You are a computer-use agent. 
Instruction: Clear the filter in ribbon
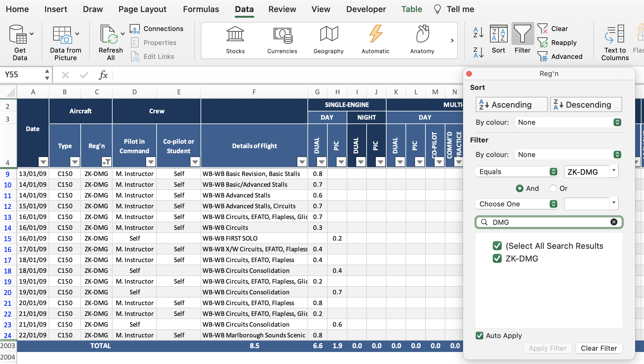tap(553, 29)
